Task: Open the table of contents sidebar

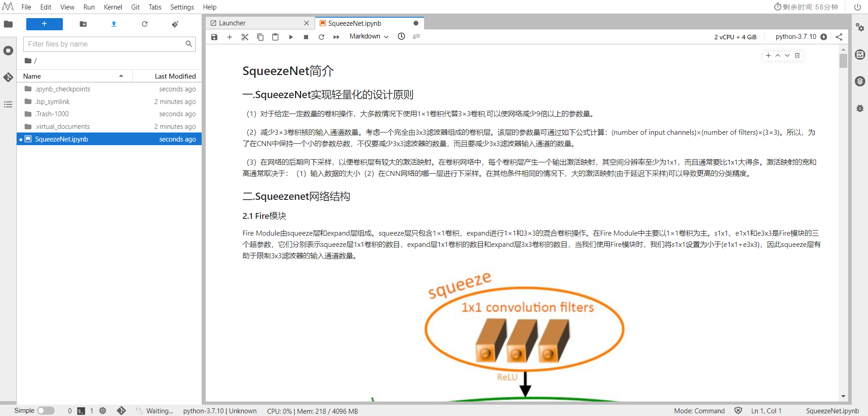Action: (8, 104)
